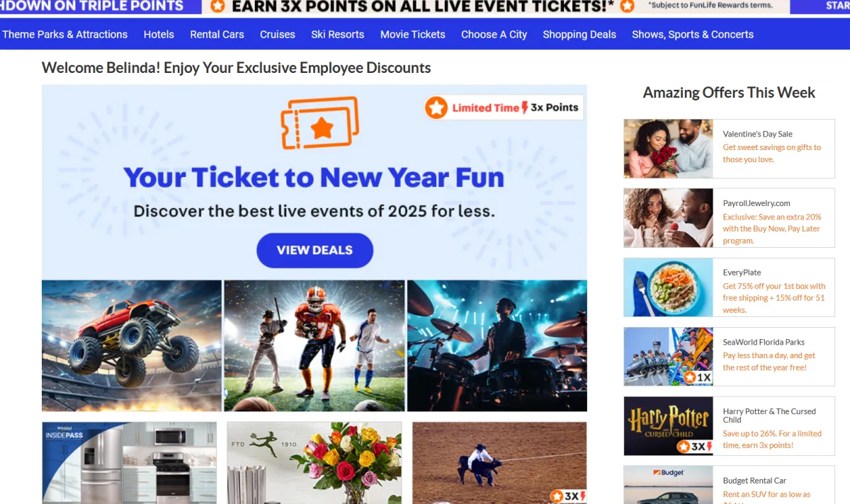This screenshot has height=504, width=850.
Task: Click the Limited Time 3x Points badge
Action: (504, 108)
